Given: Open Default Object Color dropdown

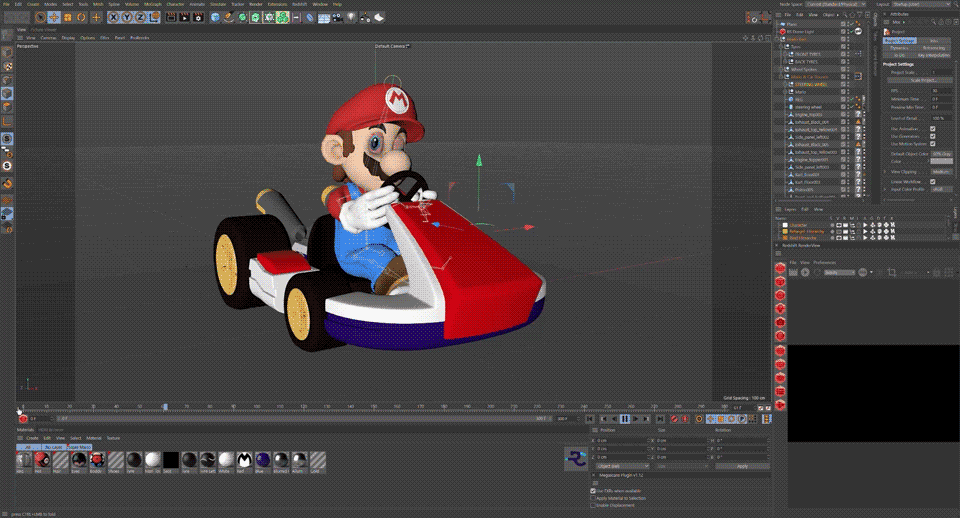Looking at the screenshot, I should coord(941,154).
